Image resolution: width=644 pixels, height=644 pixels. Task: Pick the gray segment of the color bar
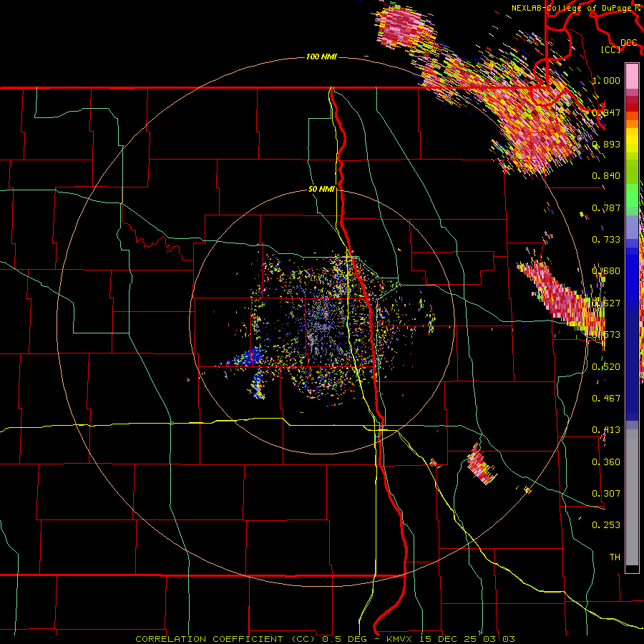tap(632, 497)
